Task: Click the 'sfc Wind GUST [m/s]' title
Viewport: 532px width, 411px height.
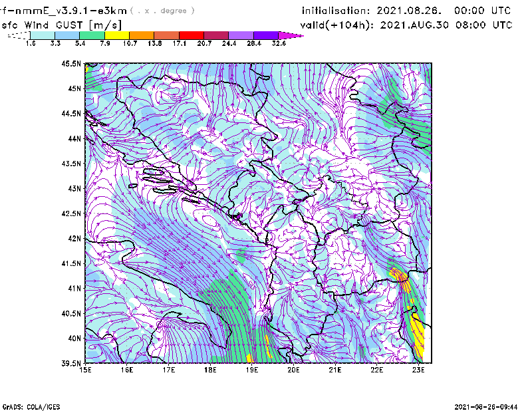Action: tap(61, 25)
